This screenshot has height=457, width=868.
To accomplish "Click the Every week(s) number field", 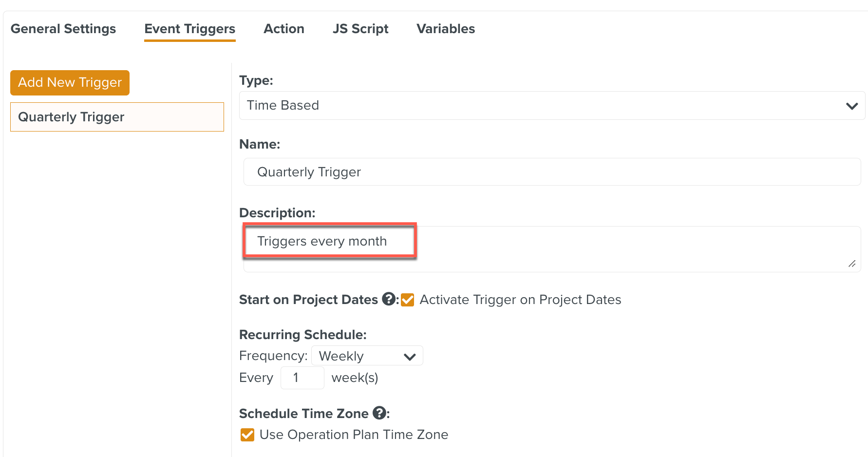I will [x=302, y=378].
